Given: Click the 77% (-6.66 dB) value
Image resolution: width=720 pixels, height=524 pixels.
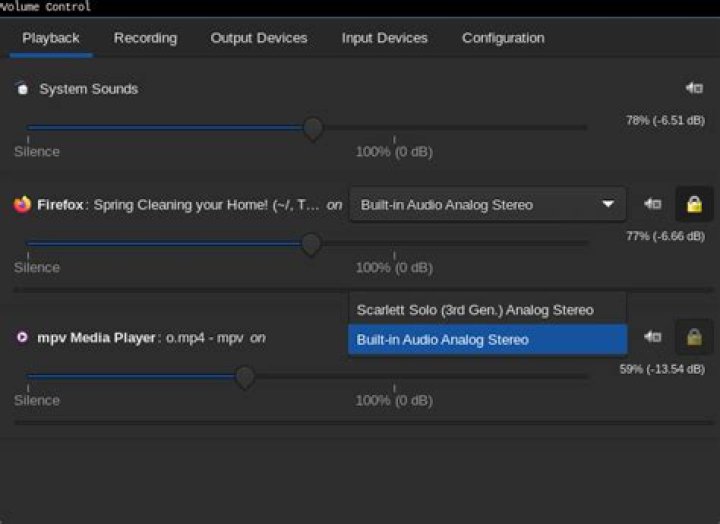Looking at the screenshot, I should click(665, 236).
